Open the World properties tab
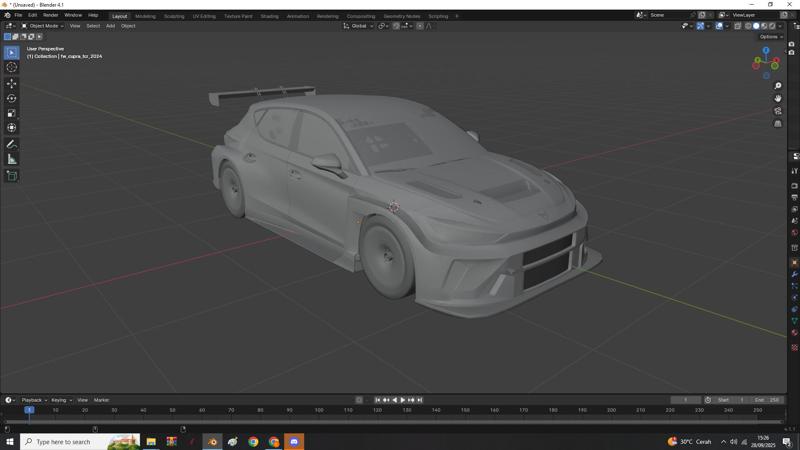 794,233
